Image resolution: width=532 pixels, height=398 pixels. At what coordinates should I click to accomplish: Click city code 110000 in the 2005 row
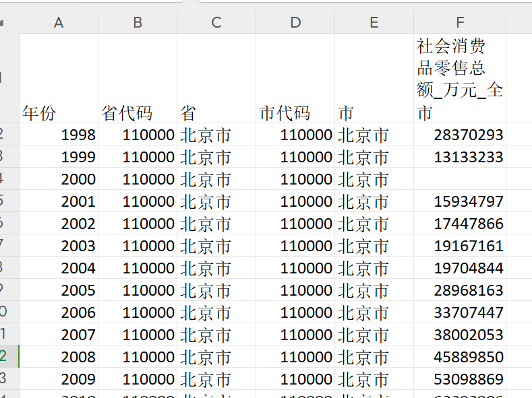click(295, 290)
